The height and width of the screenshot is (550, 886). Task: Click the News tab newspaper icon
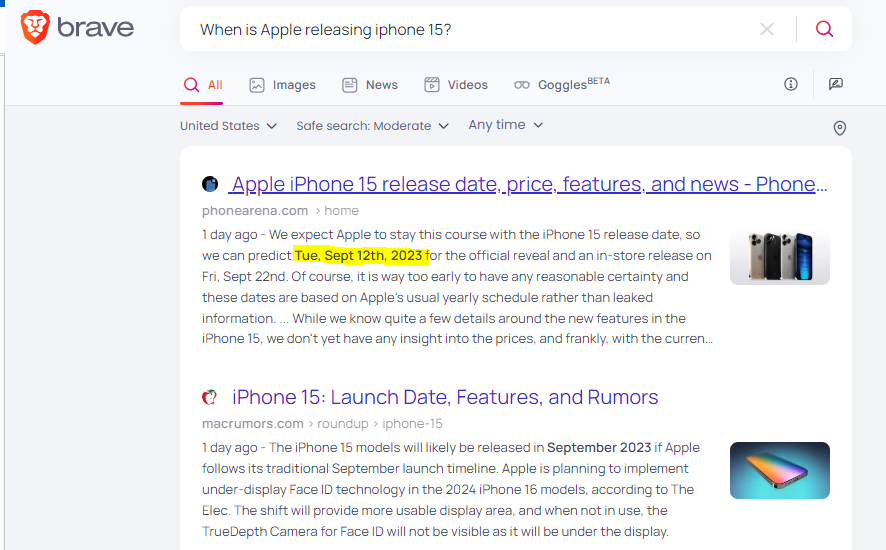(x=350, y=85)
